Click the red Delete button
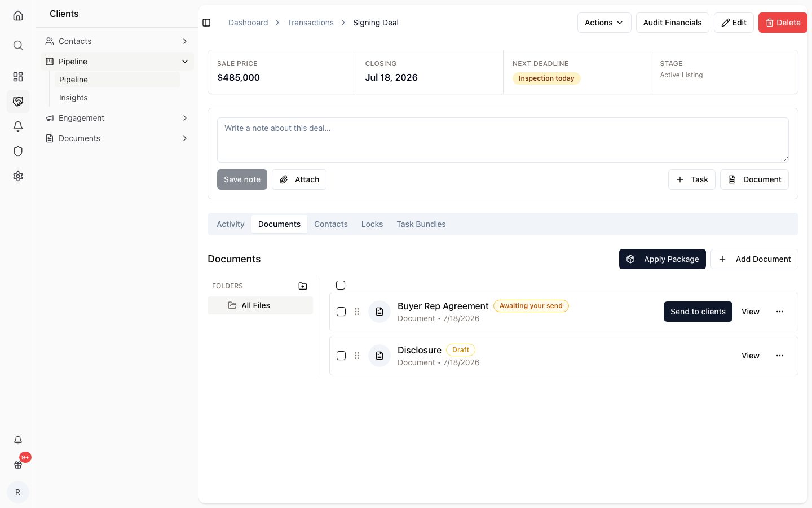The width and height of the screenshot is (812, 508). [783, 23]
